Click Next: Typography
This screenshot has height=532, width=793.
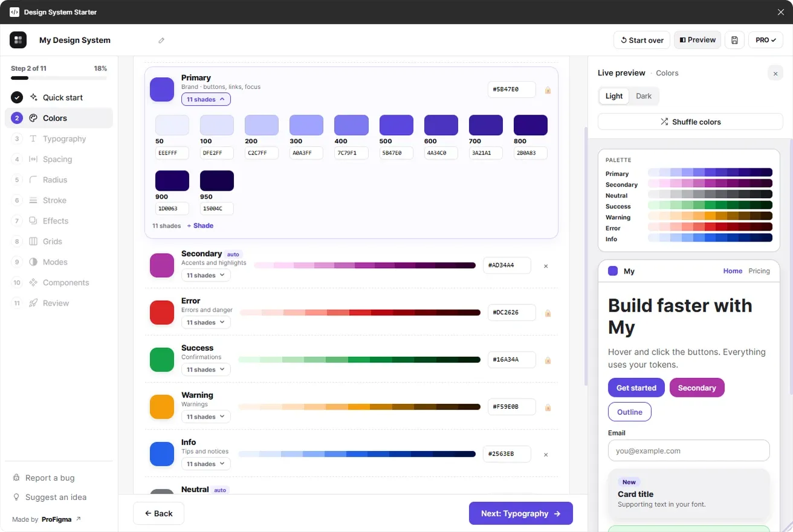click(520, 513)
